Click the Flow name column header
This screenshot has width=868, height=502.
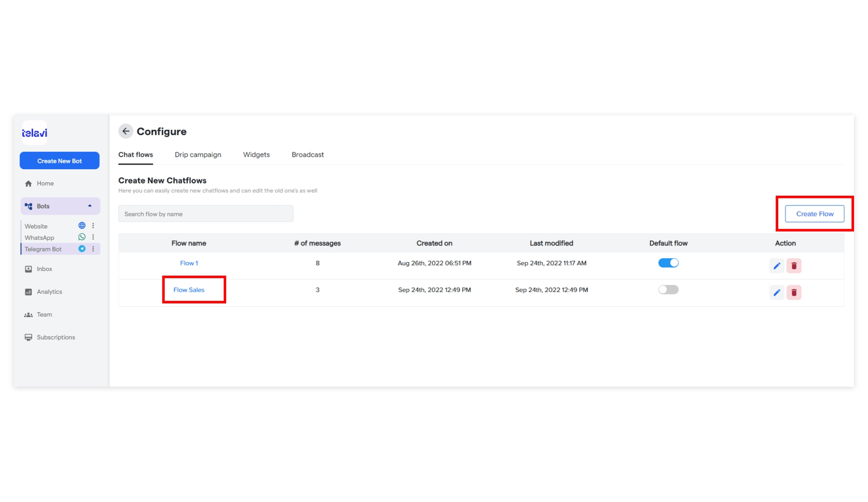click(189, 243)
